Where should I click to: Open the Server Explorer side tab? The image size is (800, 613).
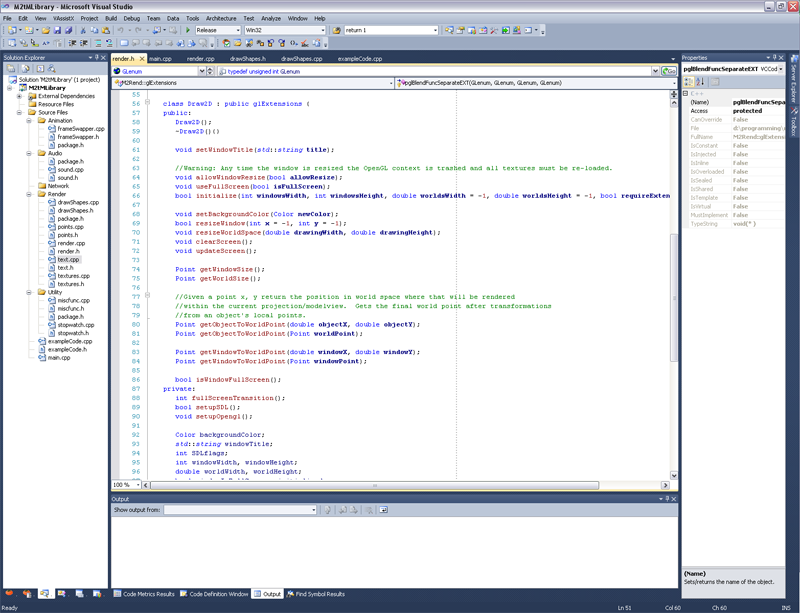pos(793,81)
